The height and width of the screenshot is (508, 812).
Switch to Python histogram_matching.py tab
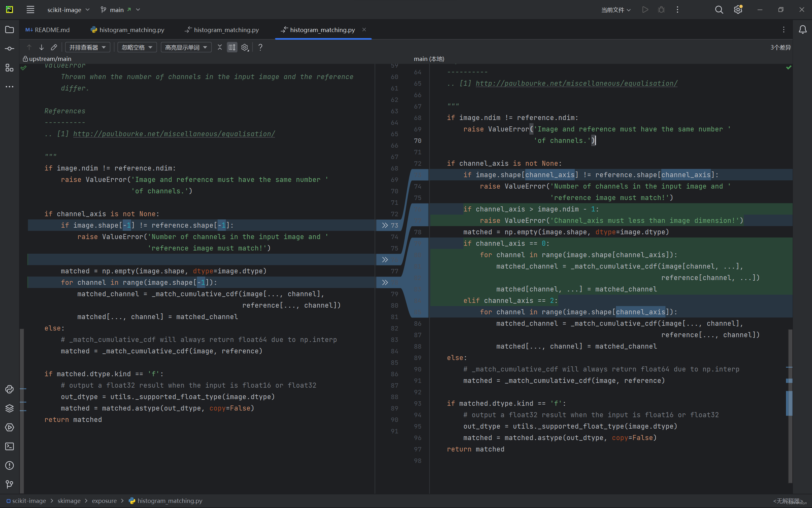128,30
